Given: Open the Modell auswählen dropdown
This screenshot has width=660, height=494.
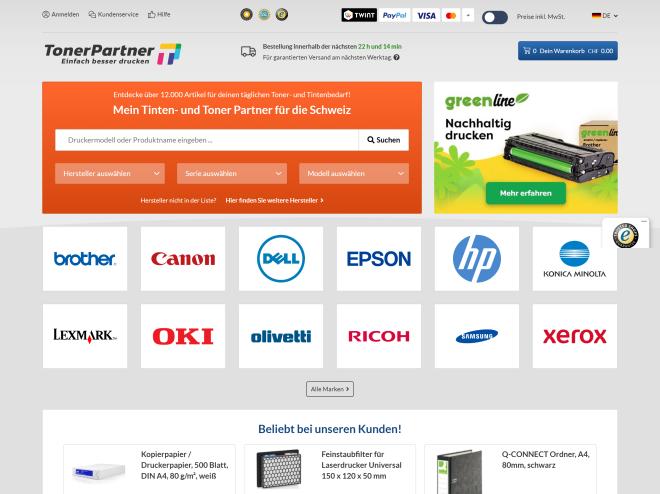Looking at the screenshot, I should (x=354, y=173).
